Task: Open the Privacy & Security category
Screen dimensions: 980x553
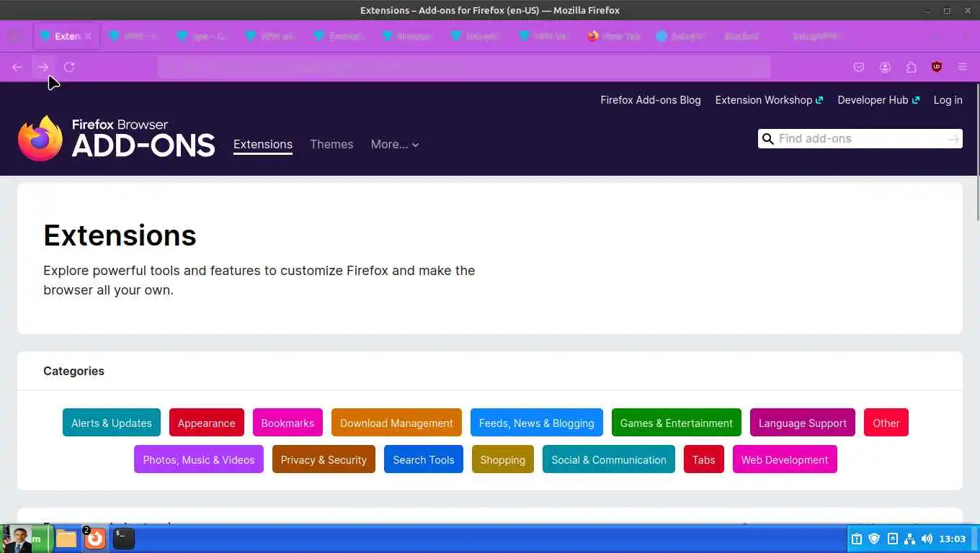Action: click(324, 459)
